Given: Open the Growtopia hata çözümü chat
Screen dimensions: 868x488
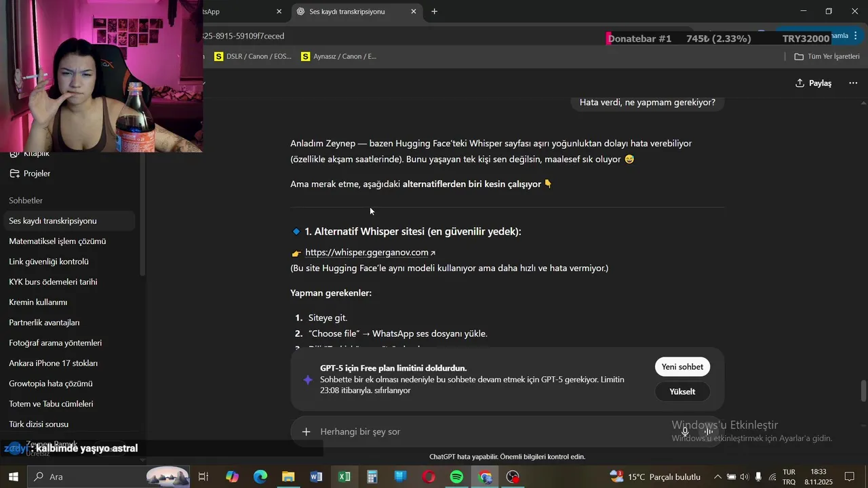Looking at the screenshot, I should [x=68, y=384].
